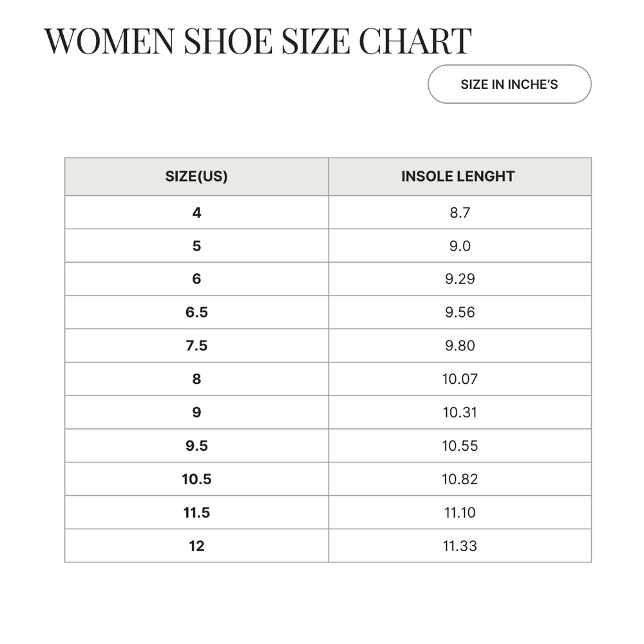
Task: Click the 8.7 insole length cell
Action: [460, 213]
